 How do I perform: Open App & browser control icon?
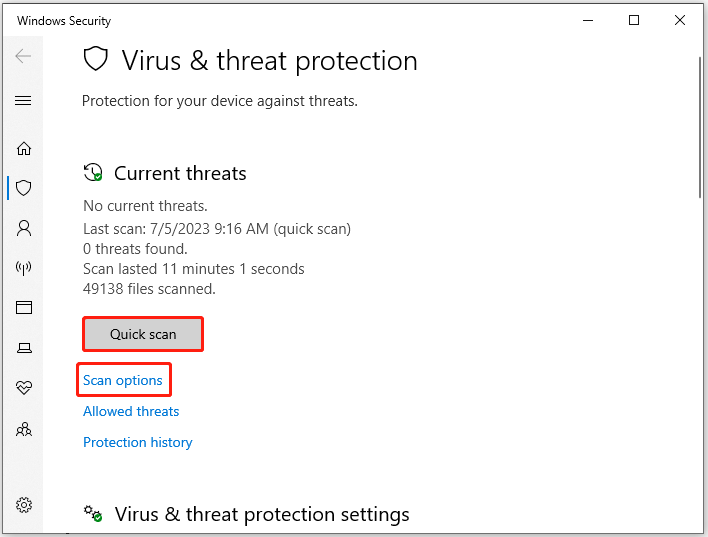coord(24,308)
